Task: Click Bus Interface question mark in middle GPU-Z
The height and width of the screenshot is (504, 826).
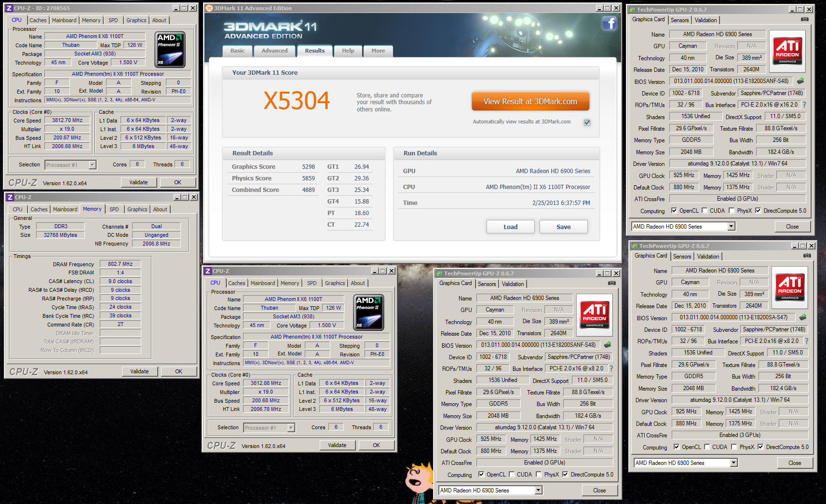Action: click(x=611, y=368)
